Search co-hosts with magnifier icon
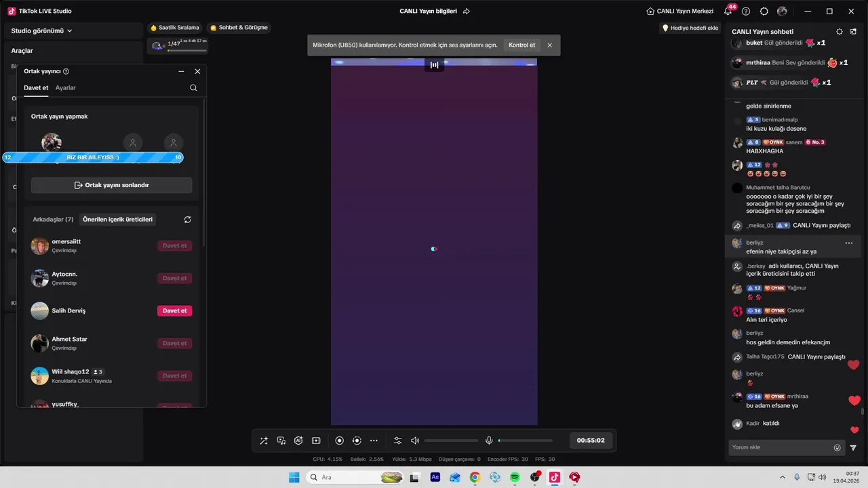 click(x=193, y=88)
